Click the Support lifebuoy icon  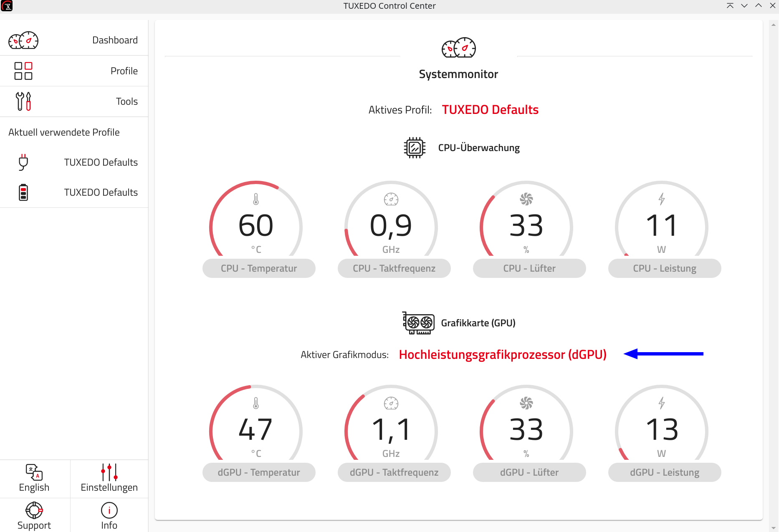34,510
